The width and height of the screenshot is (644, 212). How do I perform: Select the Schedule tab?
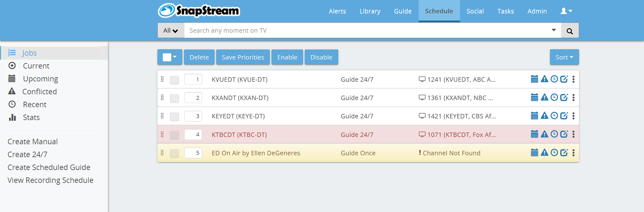tap(439, 11)
